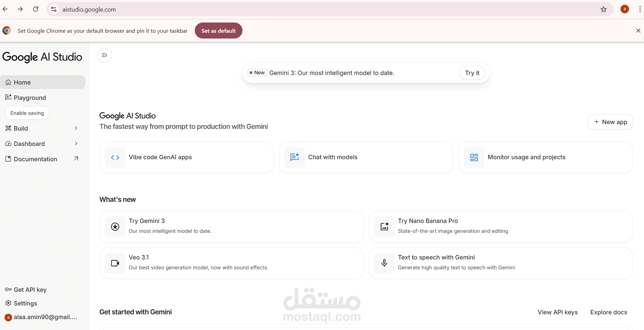Image resolution: width=644 pixels, height=330 pixels.
Task: Open the Chrome profile avatar
Action: click(625, 9)
